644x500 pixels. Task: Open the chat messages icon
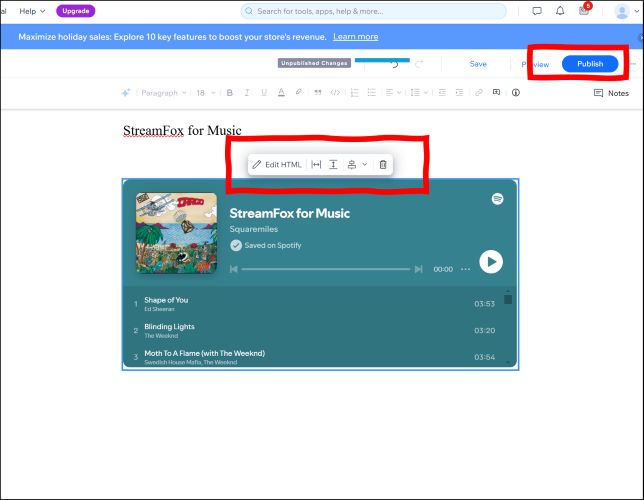537,11
